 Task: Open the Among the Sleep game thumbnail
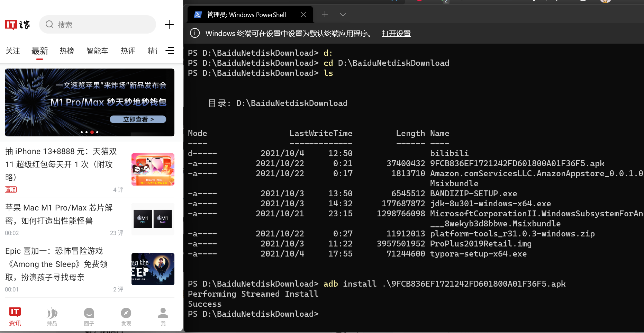pos(153,269)
